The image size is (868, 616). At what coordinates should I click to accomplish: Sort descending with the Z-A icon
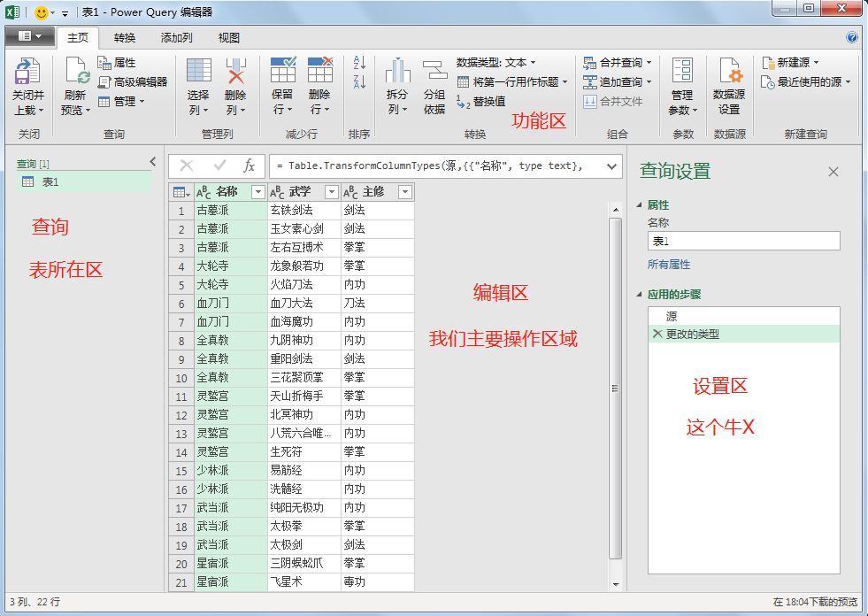[x=359, y=82]
